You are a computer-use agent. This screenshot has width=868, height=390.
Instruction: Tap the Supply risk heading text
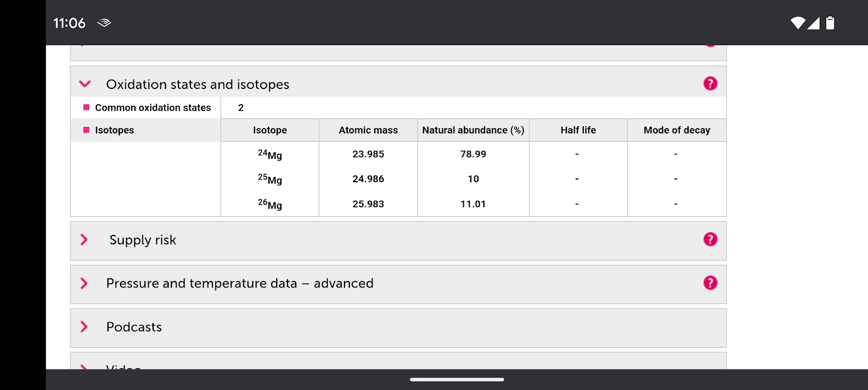tap(143, 240)
